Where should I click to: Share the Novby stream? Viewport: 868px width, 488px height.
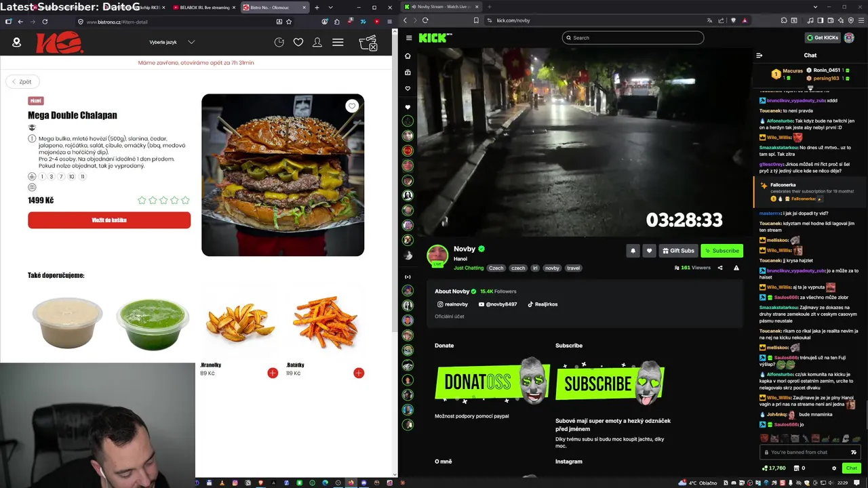pyautogui.click(x=720, y=268)
